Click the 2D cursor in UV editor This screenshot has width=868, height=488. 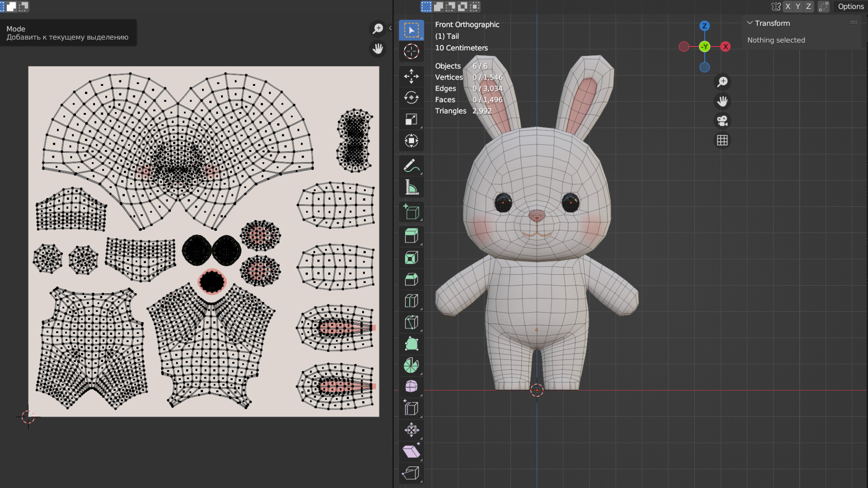pos(28,417)
